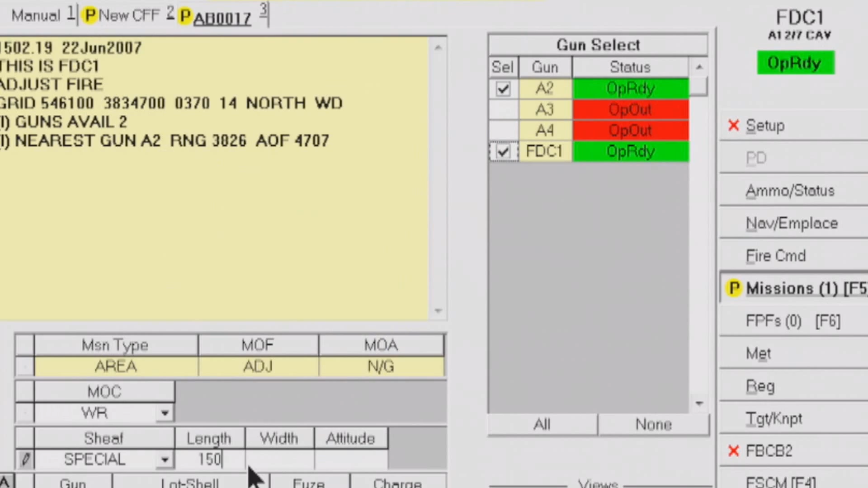Click the A2 OpRdy green status cell
The height and width of the screenshot is (488, 868).
[631, 89]
